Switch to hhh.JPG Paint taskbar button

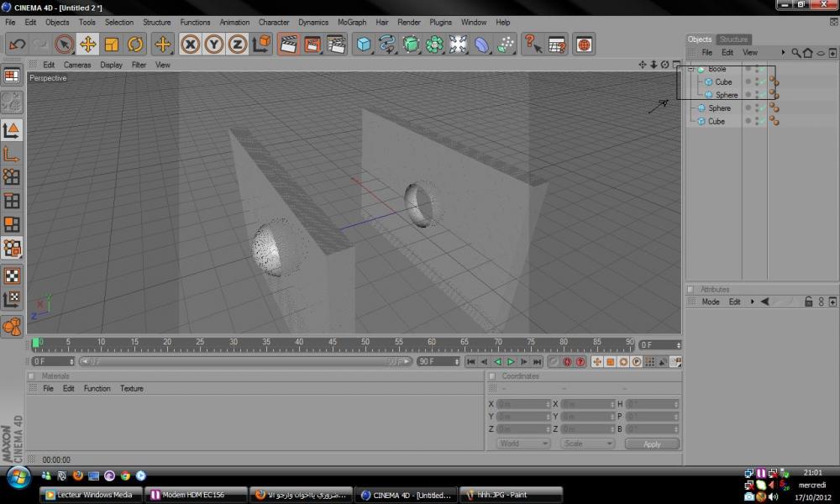[511, 495]
